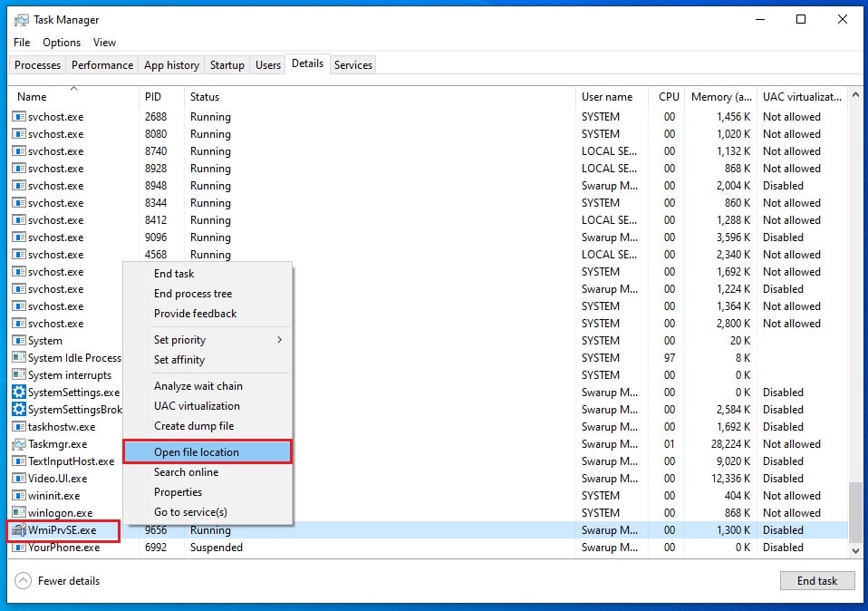Click the TextInputHost.exe process icon
The image size is (868, 611).
coord(19,461)
